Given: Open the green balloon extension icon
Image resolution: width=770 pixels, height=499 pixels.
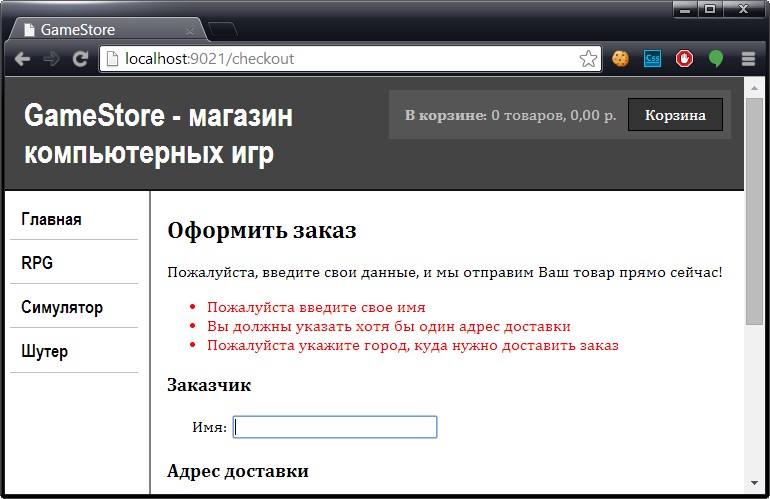Looking at the screenshot, I should pyautogui.click(x=716, y=59).
